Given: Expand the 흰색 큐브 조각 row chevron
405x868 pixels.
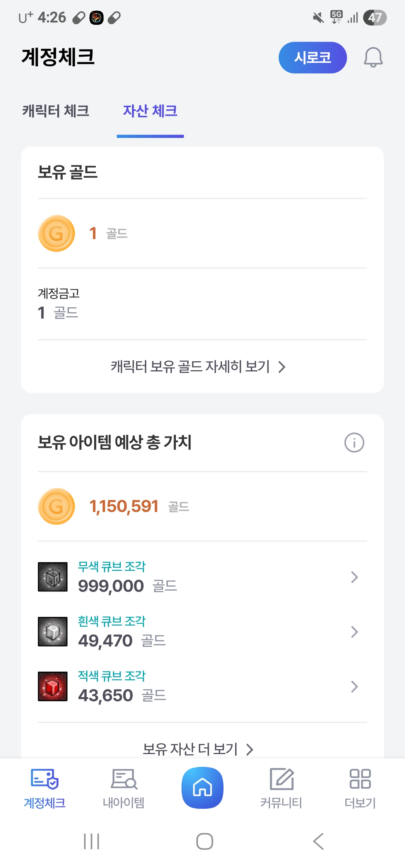Looking at the screenshot, I should (x=354, y=632).
